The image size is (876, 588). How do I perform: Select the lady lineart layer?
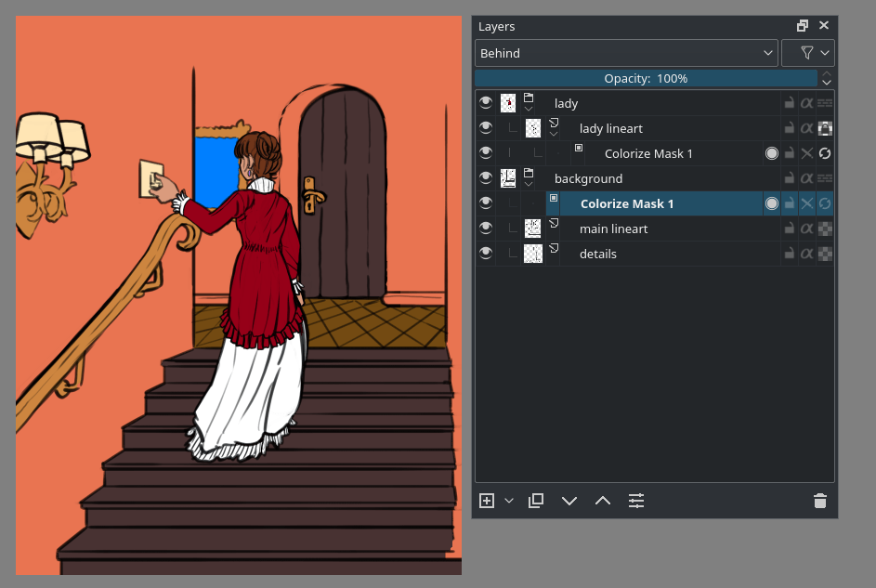pyautogui.click(x=613, y=128)
